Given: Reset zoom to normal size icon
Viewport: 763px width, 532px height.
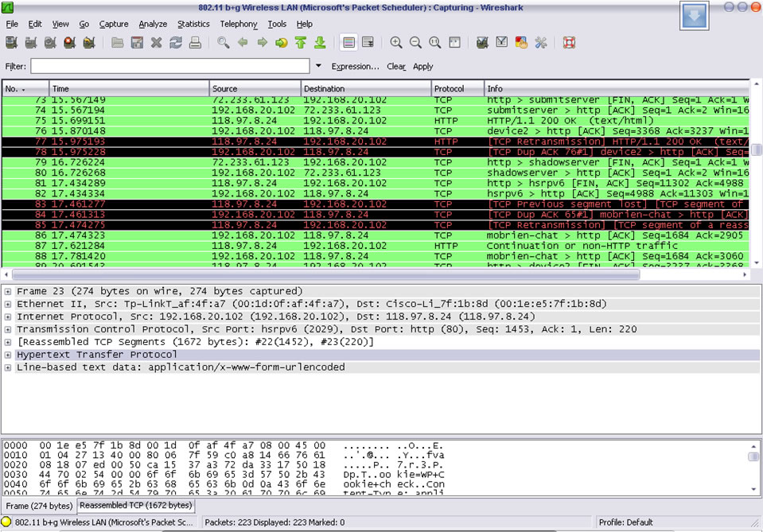Looking at the screenshot, I should point(435,43).
